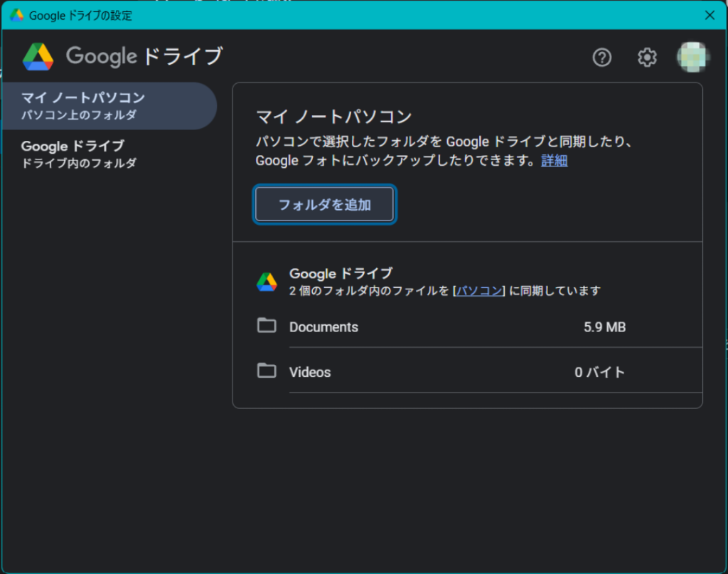Select the Documents folder name

(323, 327)
